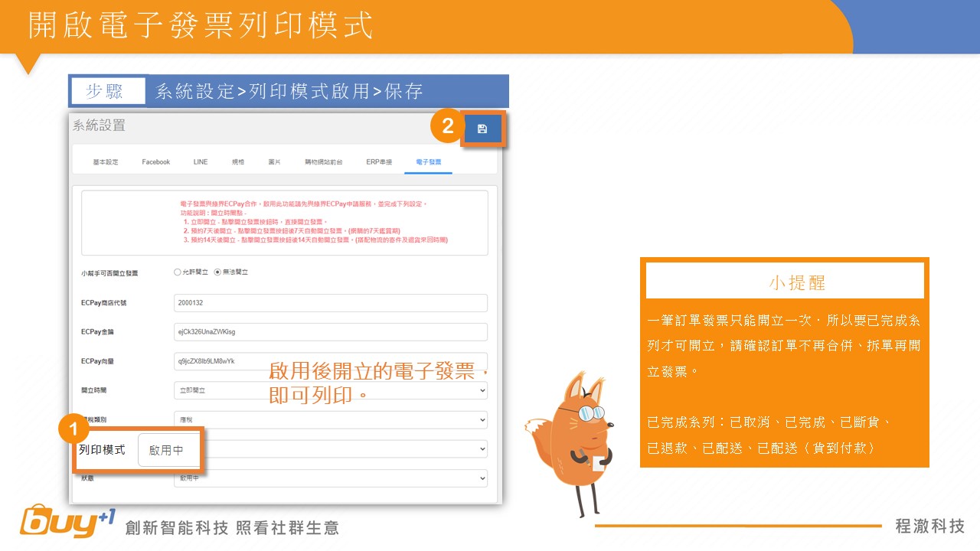Select the 允許開立 radio button

tap(178, 272)
